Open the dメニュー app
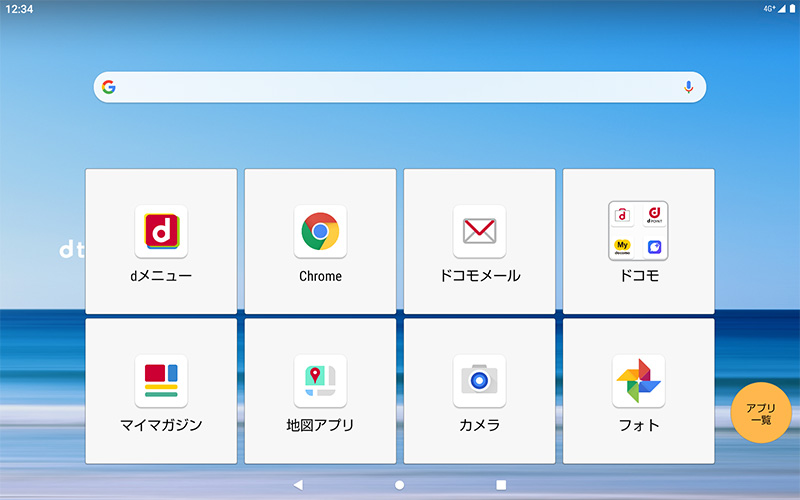Viewport: 800px width, 500px height. 161,241
